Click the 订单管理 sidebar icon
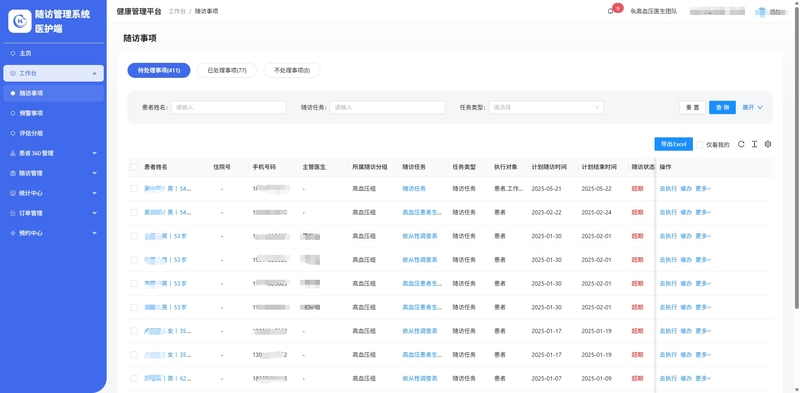Screen dimensions: 800x393 [x=13, y=213]
